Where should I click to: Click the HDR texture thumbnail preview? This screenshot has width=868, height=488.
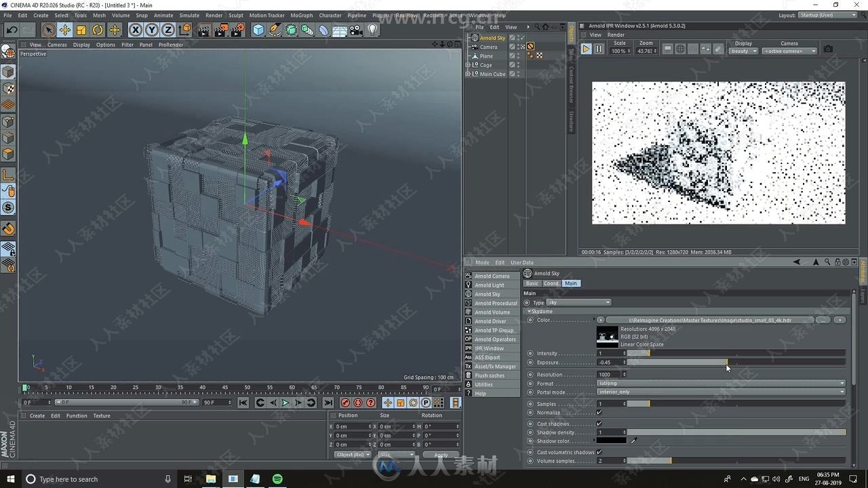[607, 335]
